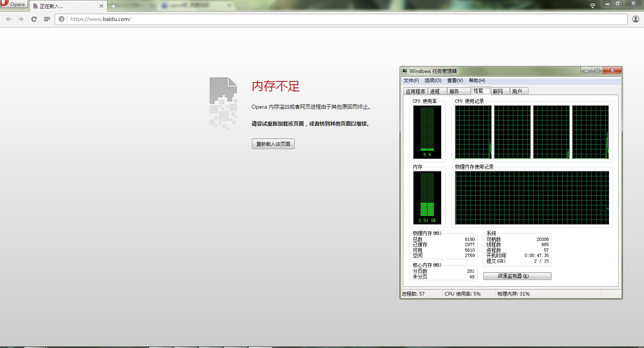Select the "性能" tab
The height and width of the screenshot is (348, 644).
pos(481,91)
